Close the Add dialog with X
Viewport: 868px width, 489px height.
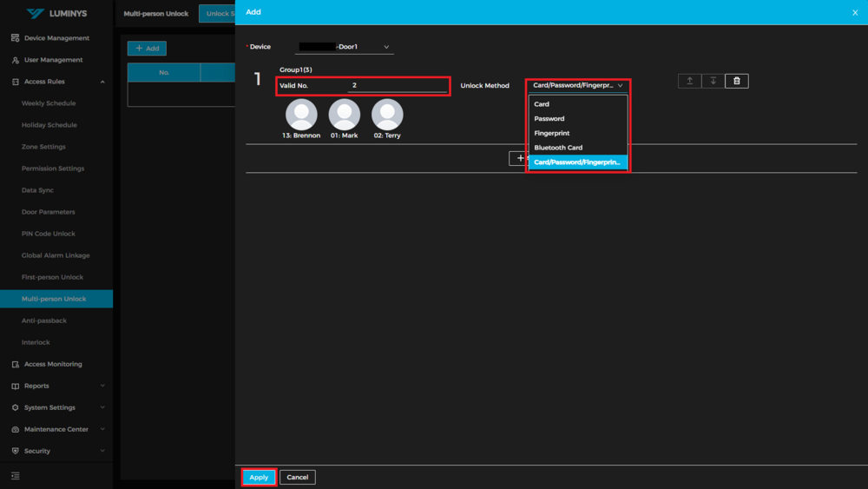pos(855,12)
